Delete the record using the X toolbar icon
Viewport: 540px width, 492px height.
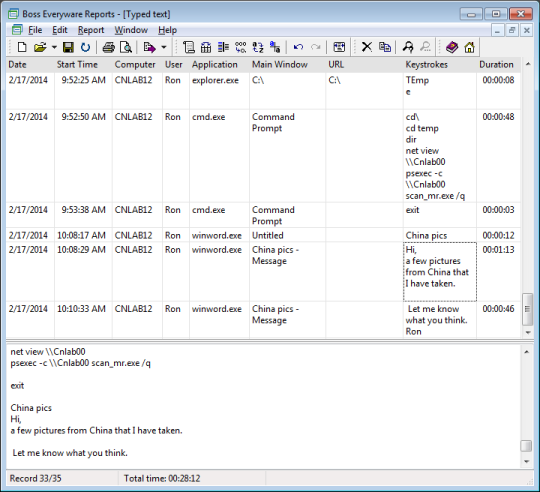[367, 47]
